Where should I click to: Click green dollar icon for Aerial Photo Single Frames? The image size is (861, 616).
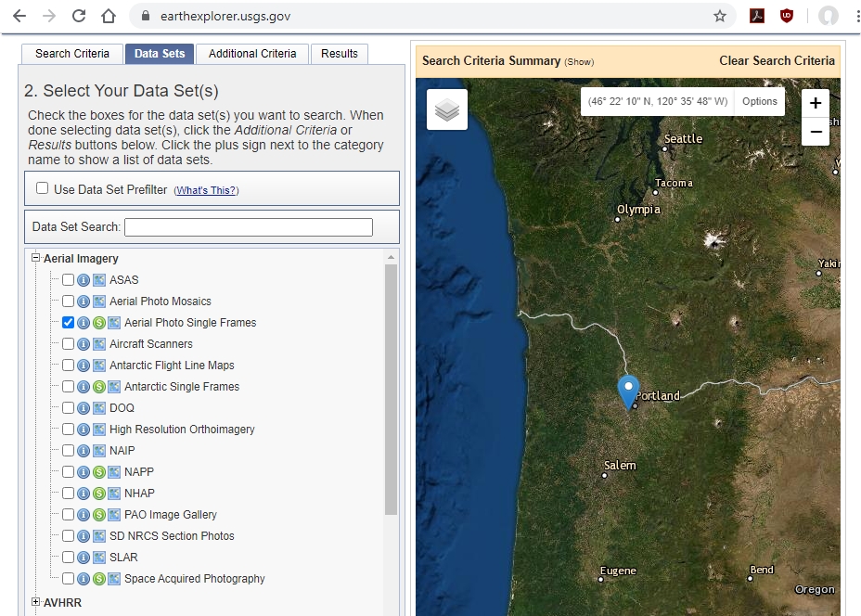click(98, 323)
